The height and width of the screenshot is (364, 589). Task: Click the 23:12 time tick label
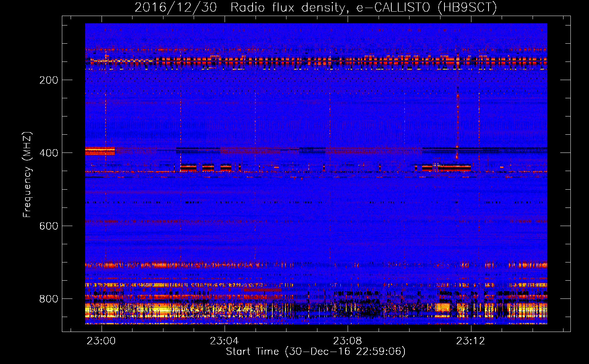click(471, 341)
